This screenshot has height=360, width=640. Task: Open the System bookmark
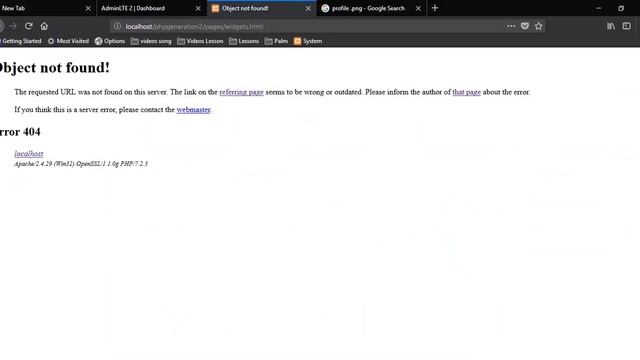click(308, 41)
